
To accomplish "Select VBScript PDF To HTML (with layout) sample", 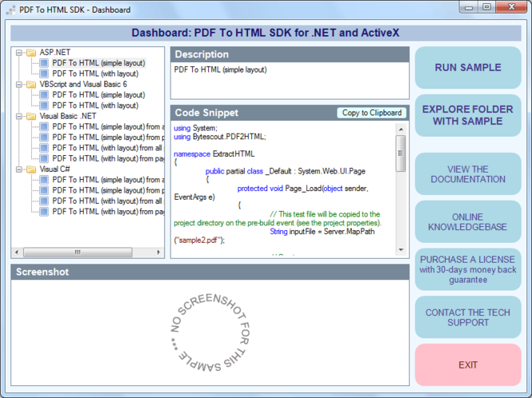I will point(95,105).
